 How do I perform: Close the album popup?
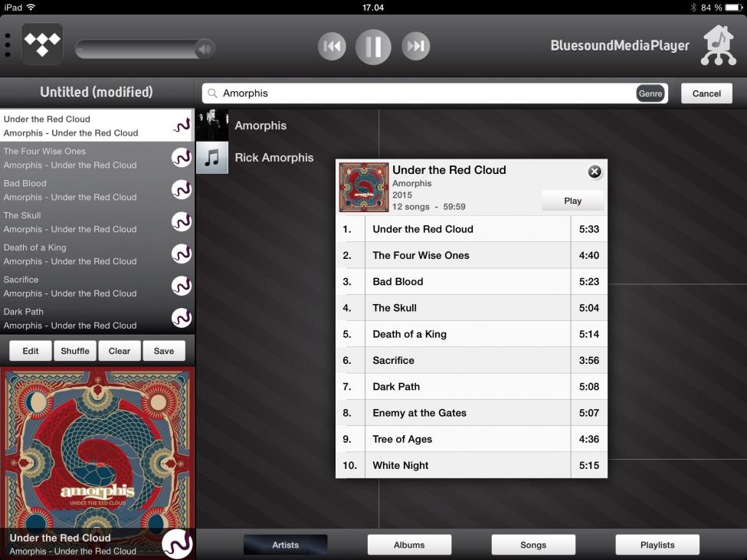(594, 172)
